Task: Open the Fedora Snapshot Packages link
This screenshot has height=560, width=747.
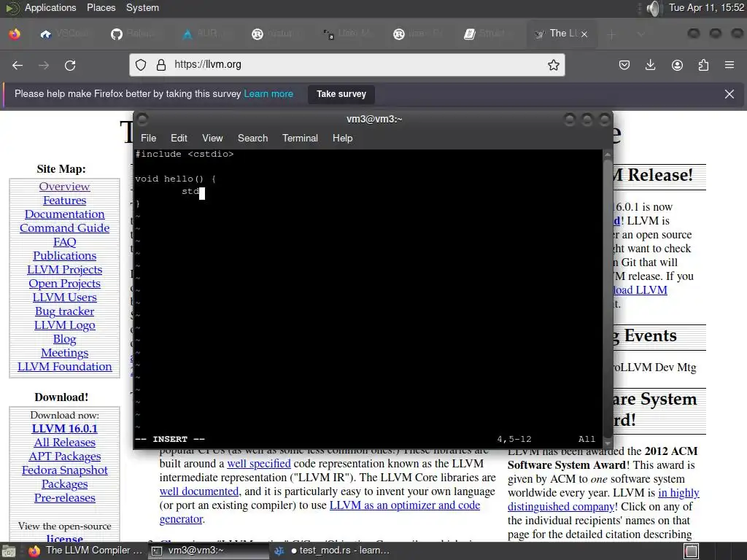Action: [x=64, y=477]
